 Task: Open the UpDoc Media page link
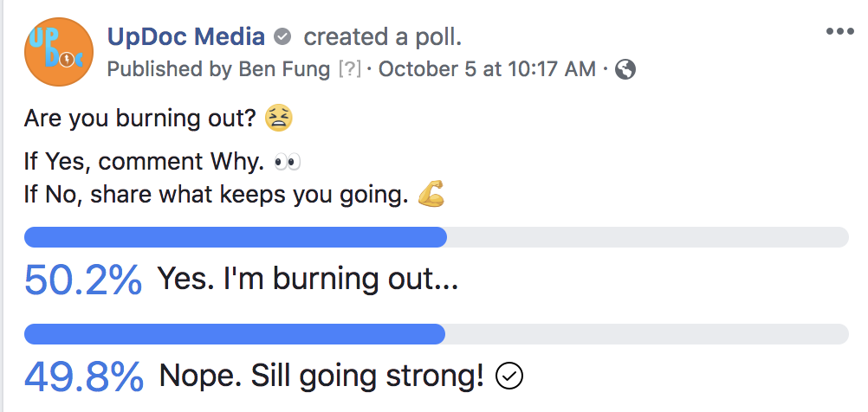tap(185, 37)
